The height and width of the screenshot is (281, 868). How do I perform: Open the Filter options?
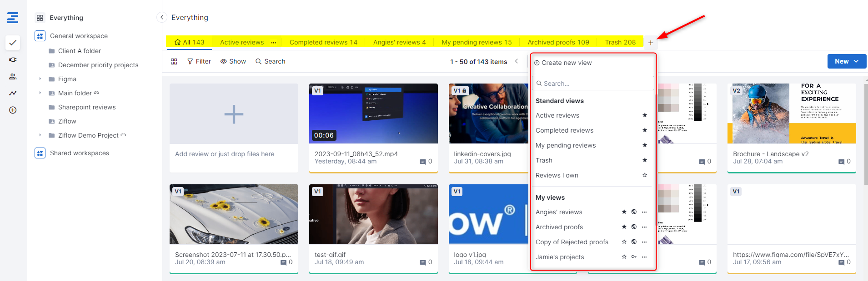(199, 61)
